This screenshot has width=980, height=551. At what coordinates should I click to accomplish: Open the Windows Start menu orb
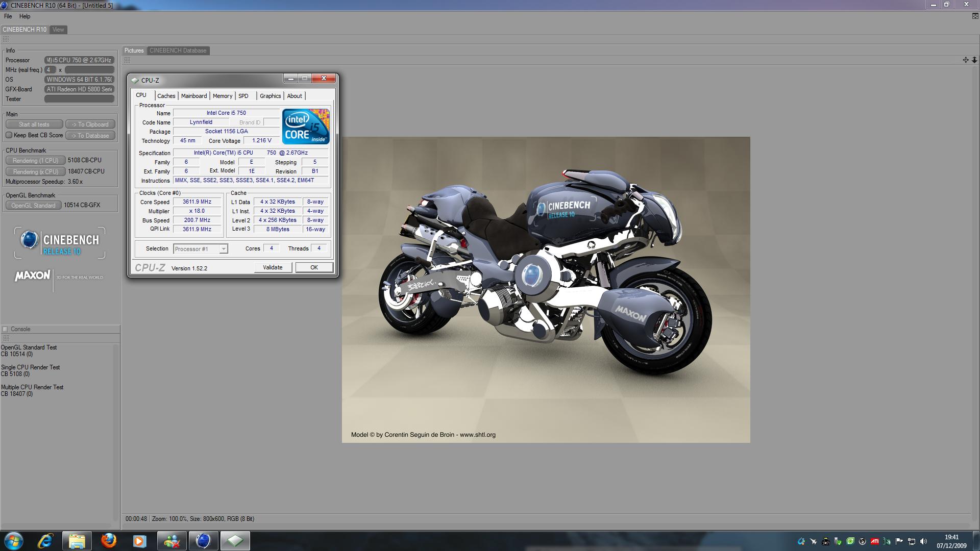[x=14, y=541]
